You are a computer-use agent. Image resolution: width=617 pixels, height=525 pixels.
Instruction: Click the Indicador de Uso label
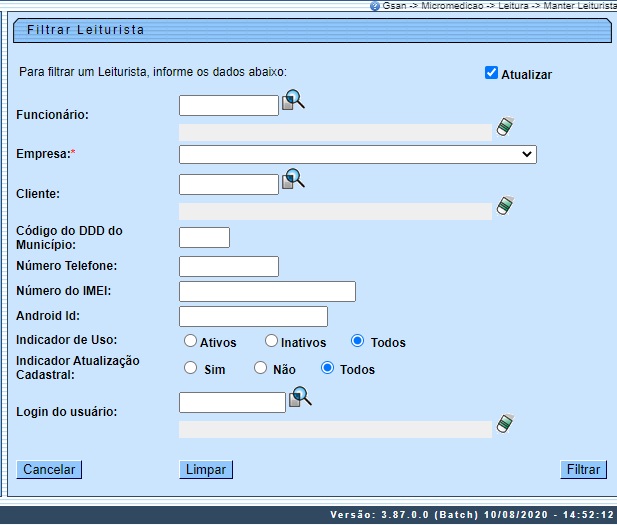click(x=67, y=340)
